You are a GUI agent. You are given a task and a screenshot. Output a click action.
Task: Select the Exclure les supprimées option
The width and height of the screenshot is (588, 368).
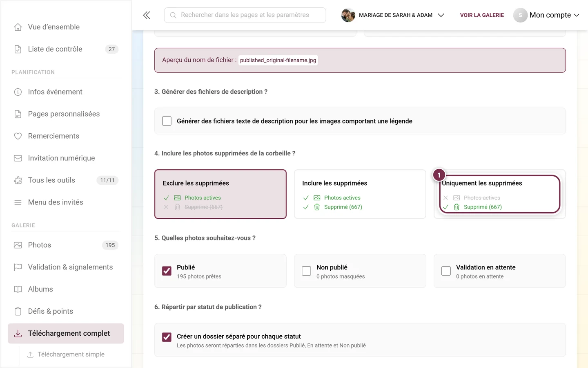point(220,194)
